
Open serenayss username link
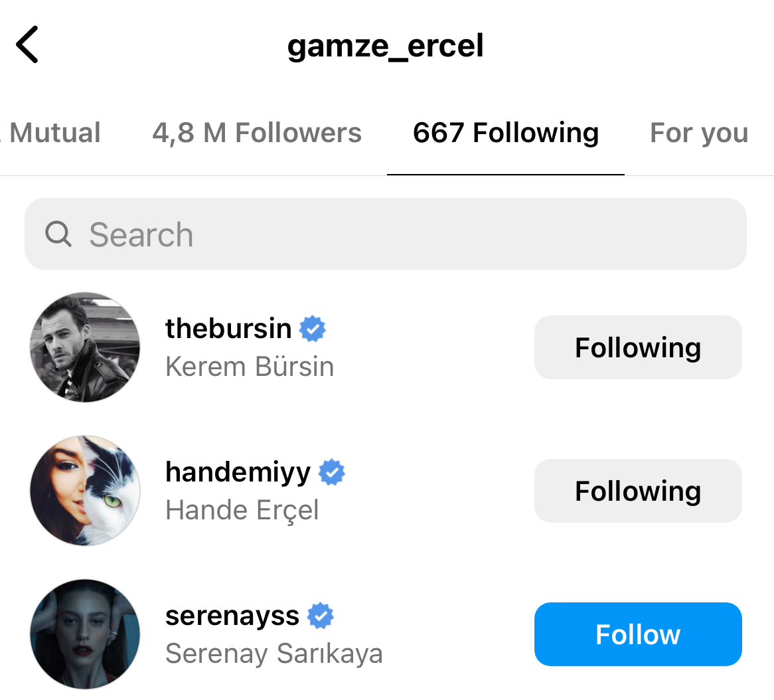(232, 616)
